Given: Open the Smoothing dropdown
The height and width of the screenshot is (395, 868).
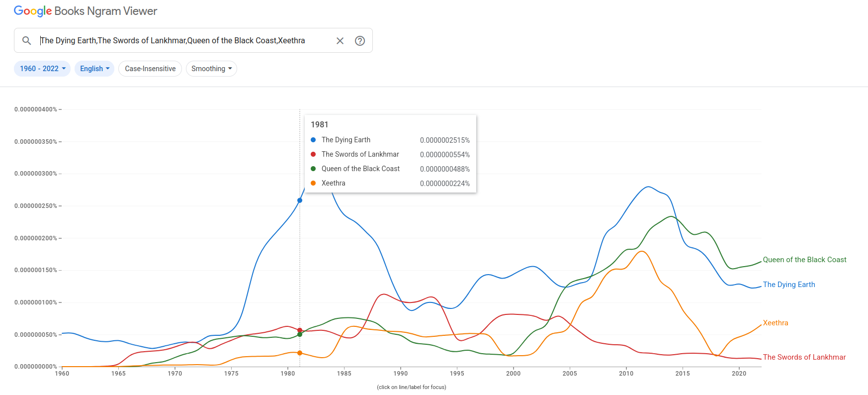Looking at the screenshot, I should point(211,69).
